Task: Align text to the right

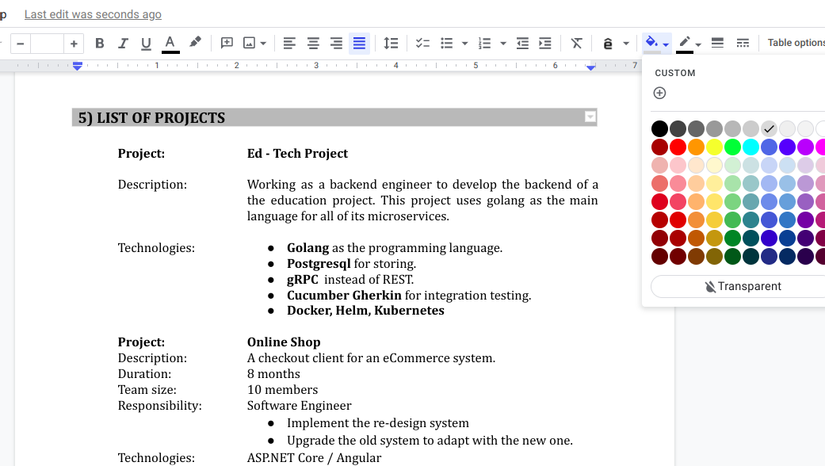Action: pyautogui.click(x=336, y=43)
